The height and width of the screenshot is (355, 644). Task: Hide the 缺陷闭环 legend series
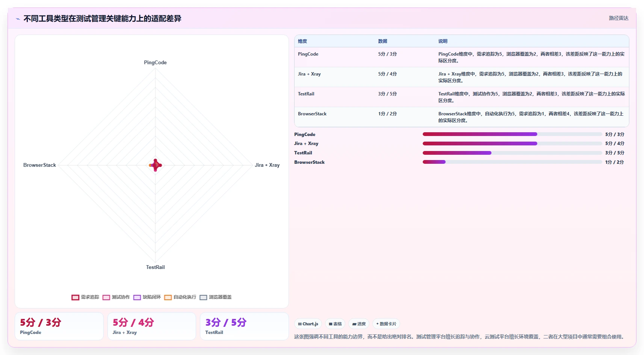(x=147, y=297)
